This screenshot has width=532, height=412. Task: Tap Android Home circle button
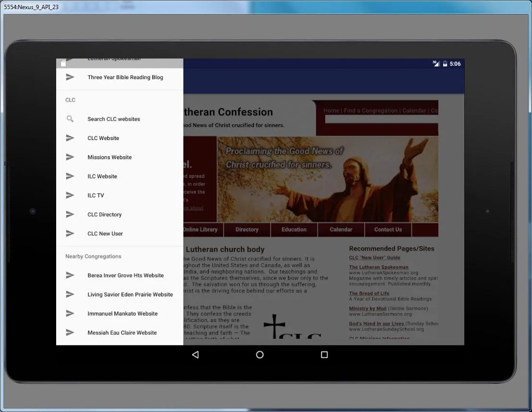(260, 355)
